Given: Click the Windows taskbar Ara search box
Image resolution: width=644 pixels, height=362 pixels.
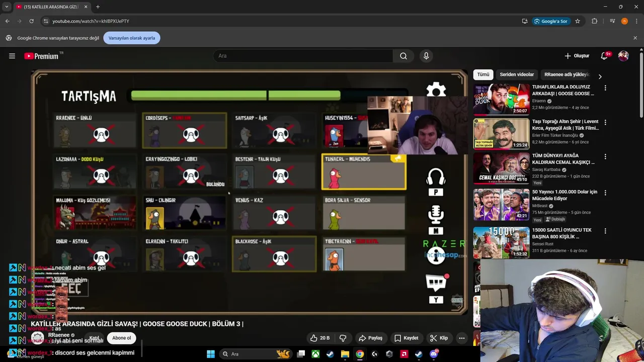Looking at the screenshot, I should pyautogui.click(x=257, y=354).
